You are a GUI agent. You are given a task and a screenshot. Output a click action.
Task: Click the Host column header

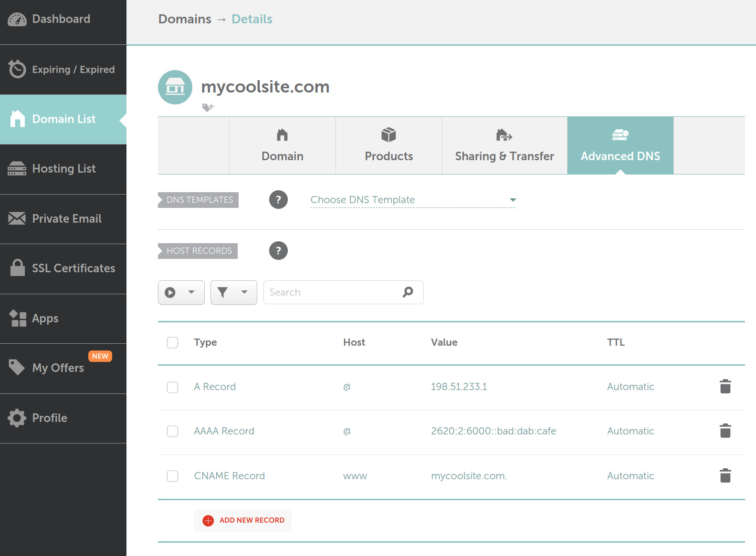tap(354, 342)
